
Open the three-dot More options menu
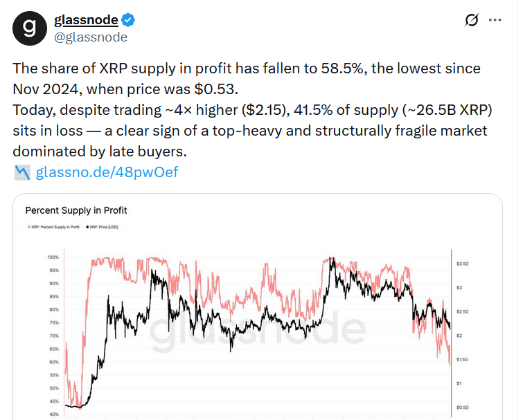point(495,21)
